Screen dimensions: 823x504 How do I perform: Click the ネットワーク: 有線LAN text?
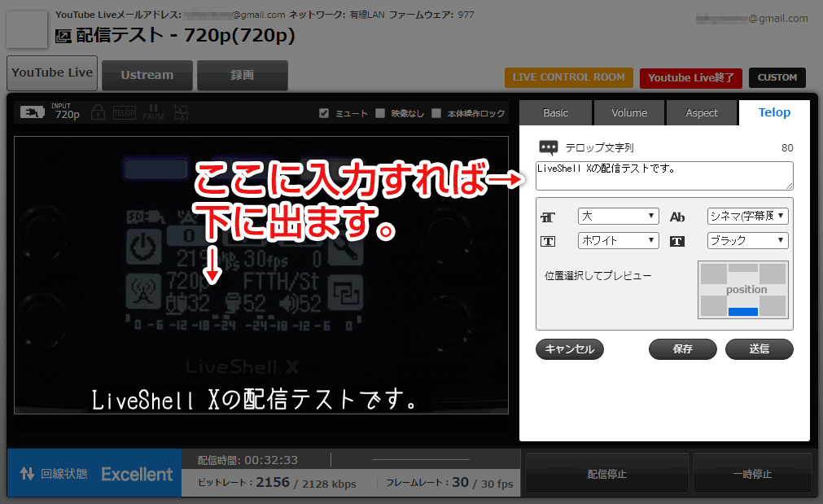[337, 15]
